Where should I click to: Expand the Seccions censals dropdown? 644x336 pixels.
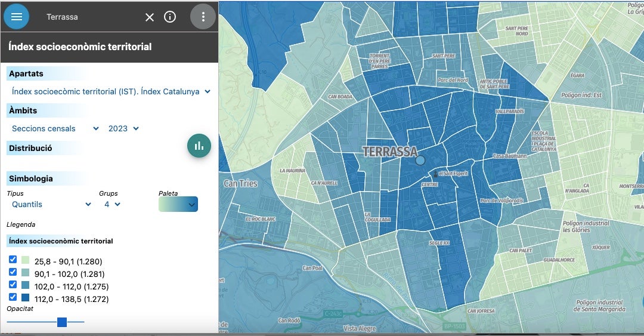pyautogui.click(x=55, y=128)
